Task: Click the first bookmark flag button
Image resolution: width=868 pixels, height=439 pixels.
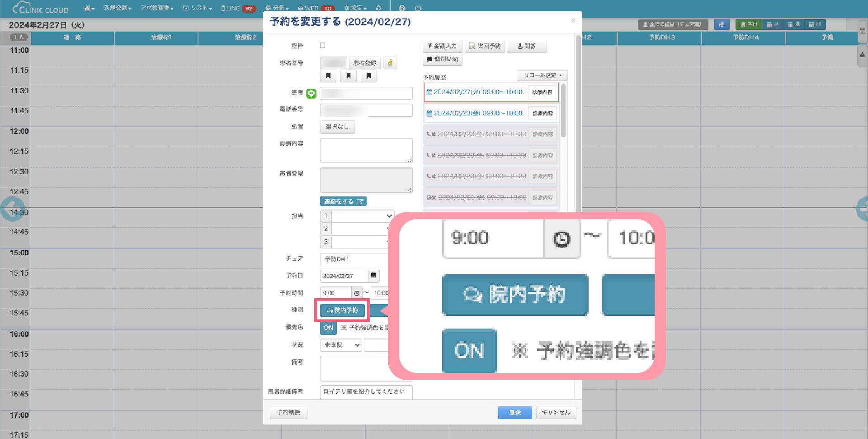Action: click(x=328, y=76)
